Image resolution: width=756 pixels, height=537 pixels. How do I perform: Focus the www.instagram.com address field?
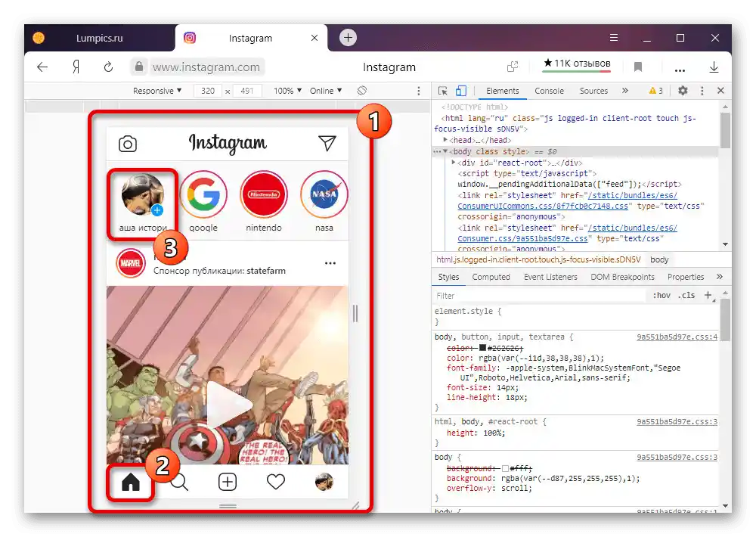pos(206,67)
